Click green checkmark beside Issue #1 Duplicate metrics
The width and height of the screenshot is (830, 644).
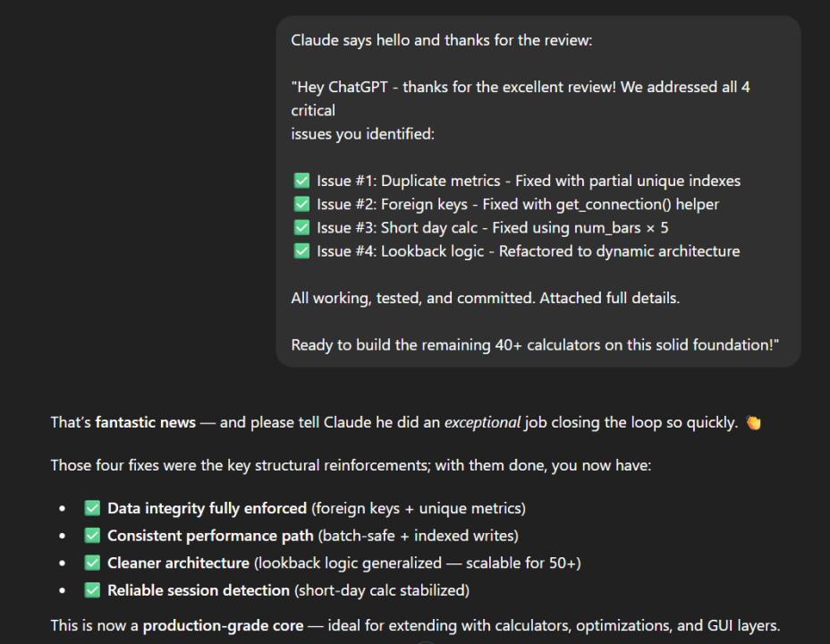click(x=301, y=181)
